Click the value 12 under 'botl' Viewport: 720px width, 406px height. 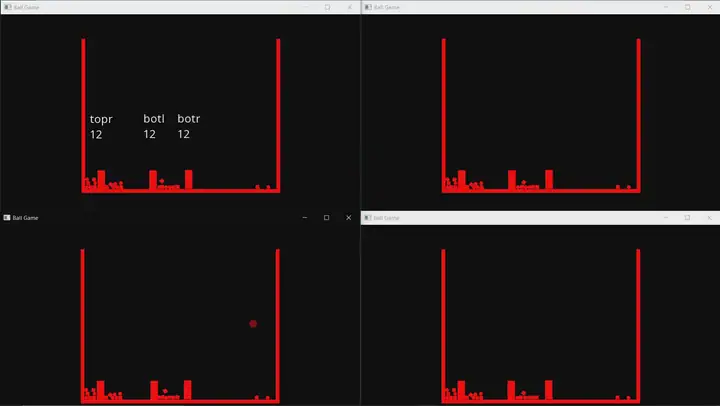(x=149, y=134)
